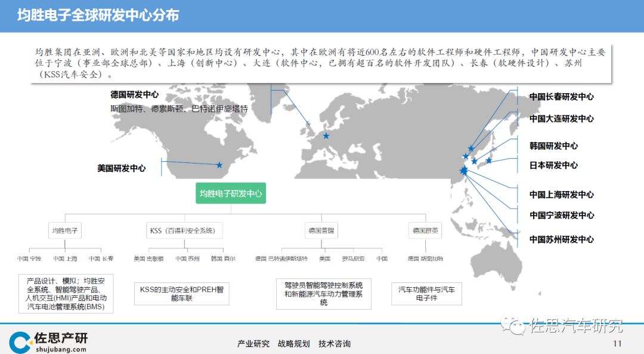Click the intro paragraph starting 均胜集团在亚洲

point(320,63)
